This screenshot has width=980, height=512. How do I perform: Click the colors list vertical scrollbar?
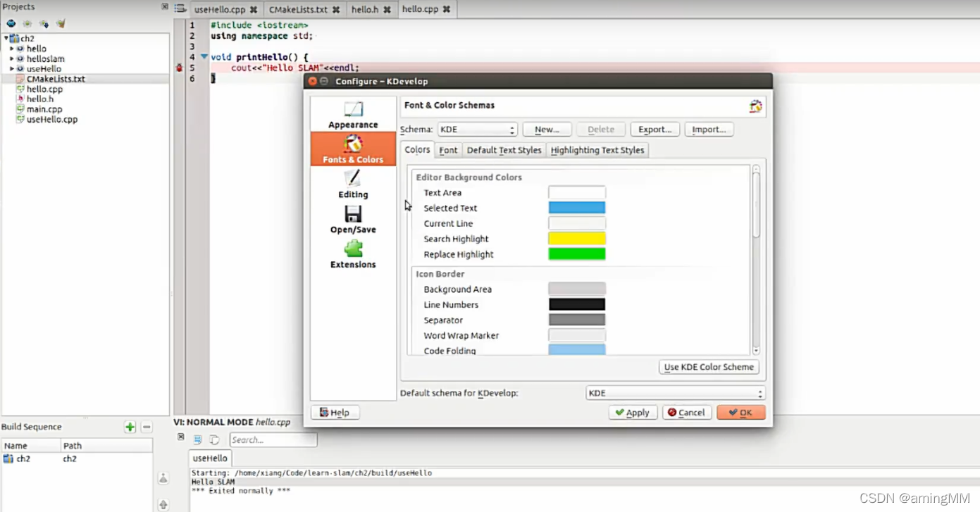coord(756,260)
